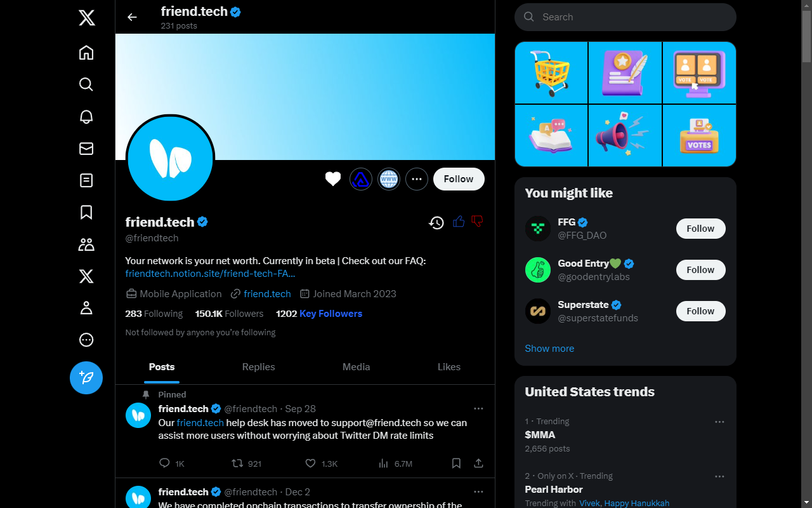
Task: Click the Search input field
Action: [625, 17]
